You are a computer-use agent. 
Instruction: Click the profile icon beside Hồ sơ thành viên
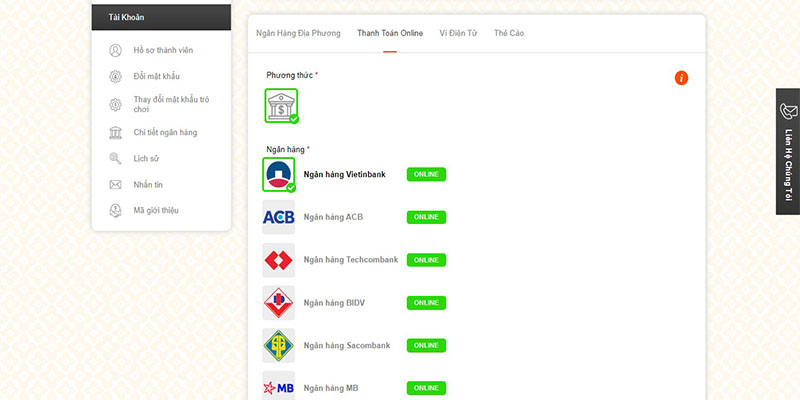point(115,51)
